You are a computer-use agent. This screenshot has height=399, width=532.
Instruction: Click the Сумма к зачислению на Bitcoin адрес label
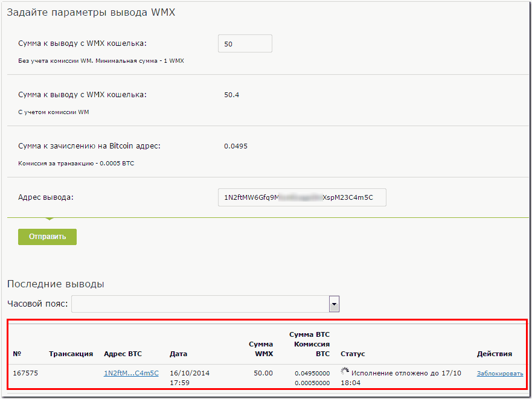tap(89, 146)
